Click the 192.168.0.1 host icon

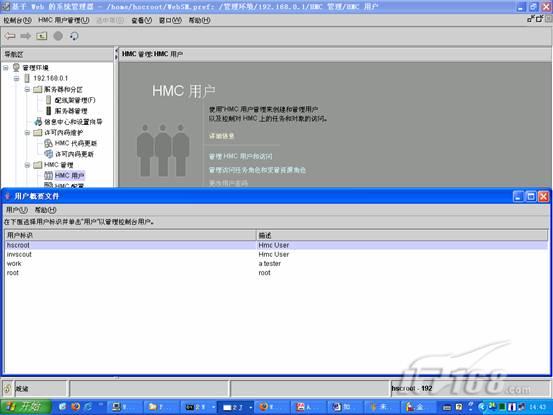tap(27, 78)
